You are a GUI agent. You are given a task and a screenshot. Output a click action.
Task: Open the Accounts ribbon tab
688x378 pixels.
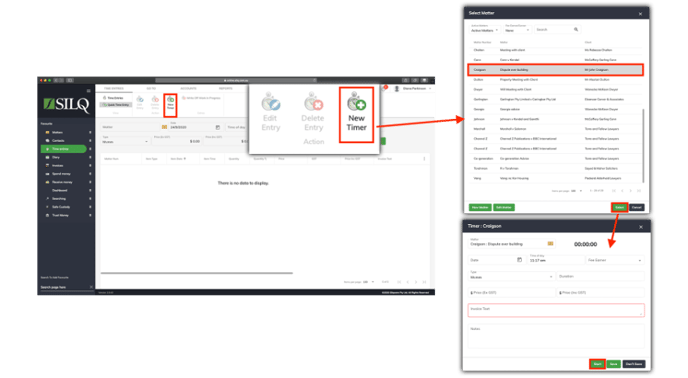click(188, 88)
